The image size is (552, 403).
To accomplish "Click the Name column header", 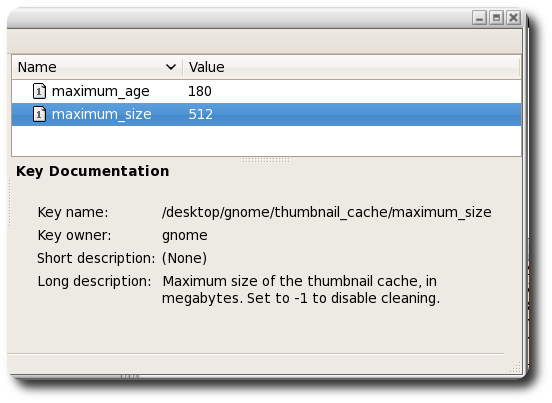I will tap(98, 67).
